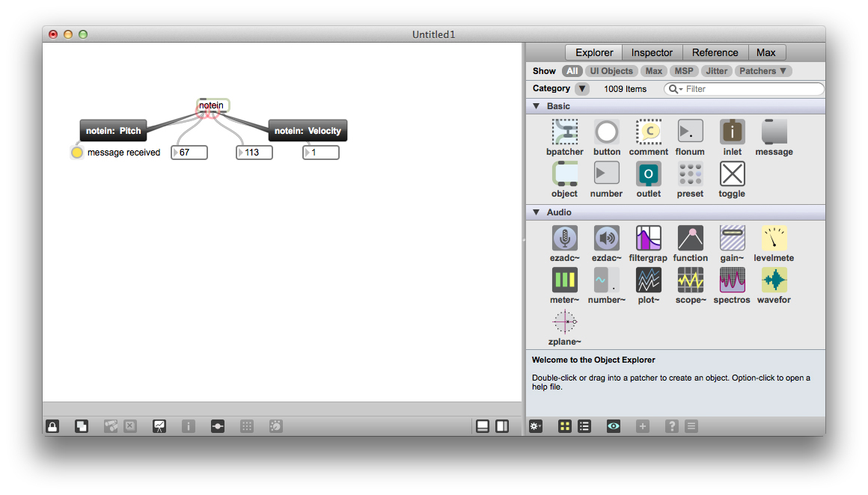Open the filter search options magnifier
868x495 pixels.
tap(676, 88)
